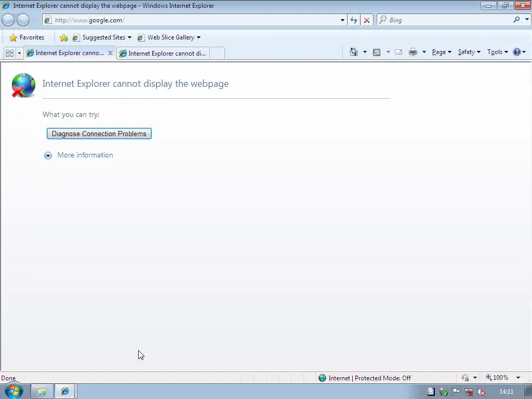The width and height of the screenshot is (532, 399).
Task: Click the Home house icon
Action: click(353, 52)
